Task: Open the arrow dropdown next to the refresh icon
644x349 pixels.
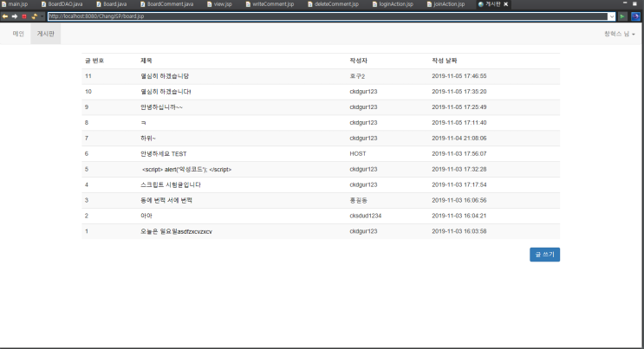Action: 42,16
